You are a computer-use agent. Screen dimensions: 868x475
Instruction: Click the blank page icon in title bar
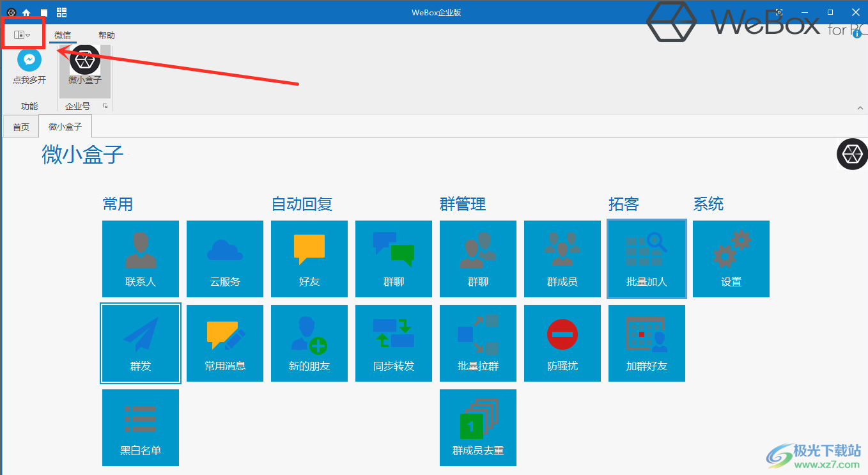click(x=43, y=12)
